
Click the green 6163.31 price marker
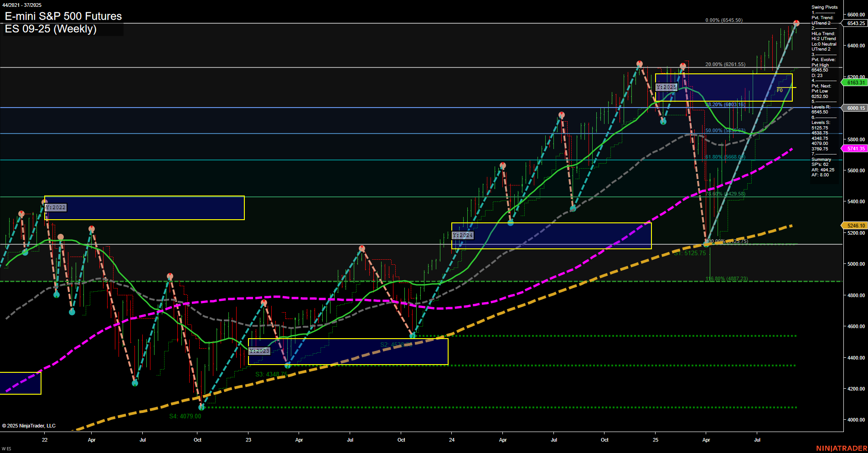854,82
